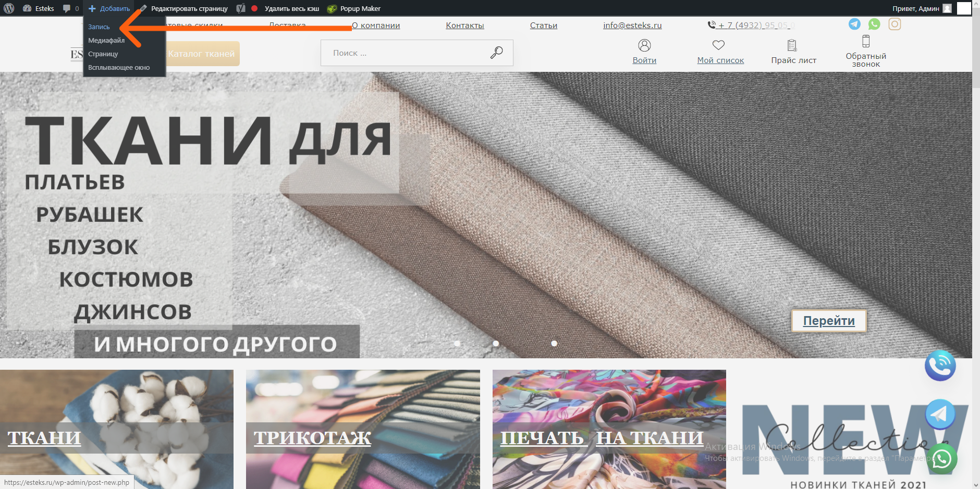Go to О компании page
The width and height of the screenshot is (980, 489).
click(376, 25)
